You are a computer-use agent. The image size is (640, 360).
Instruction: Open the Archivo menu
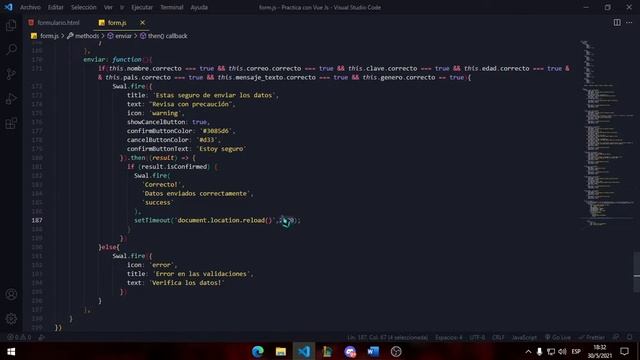(x=30, y=7)
